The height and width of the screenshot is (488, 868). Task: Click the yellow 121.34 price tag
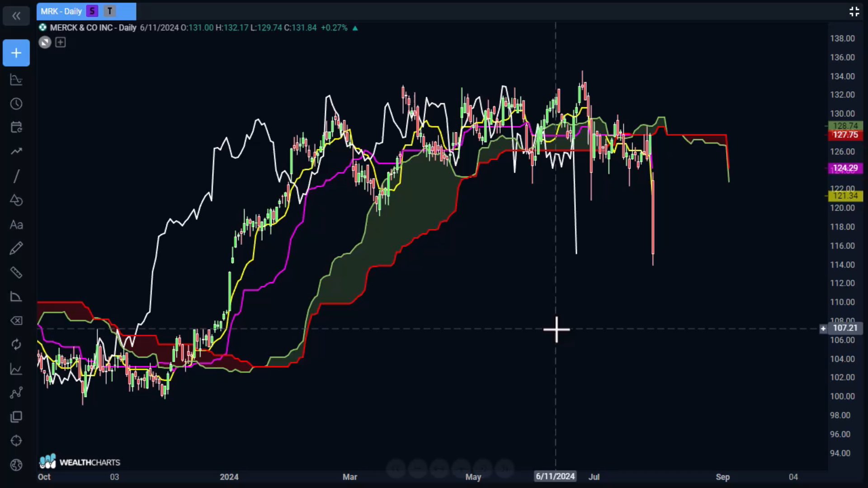pos(845,196)
